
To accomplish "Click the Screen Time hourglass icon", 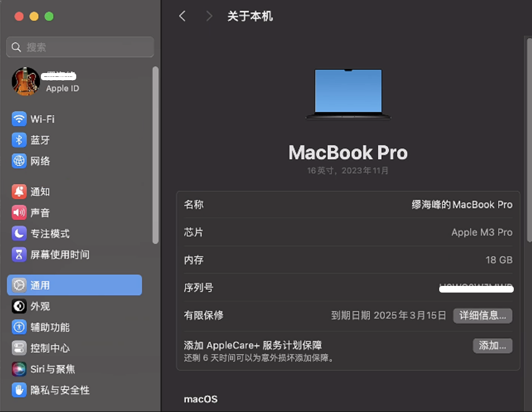I will (x=19, y=254).
